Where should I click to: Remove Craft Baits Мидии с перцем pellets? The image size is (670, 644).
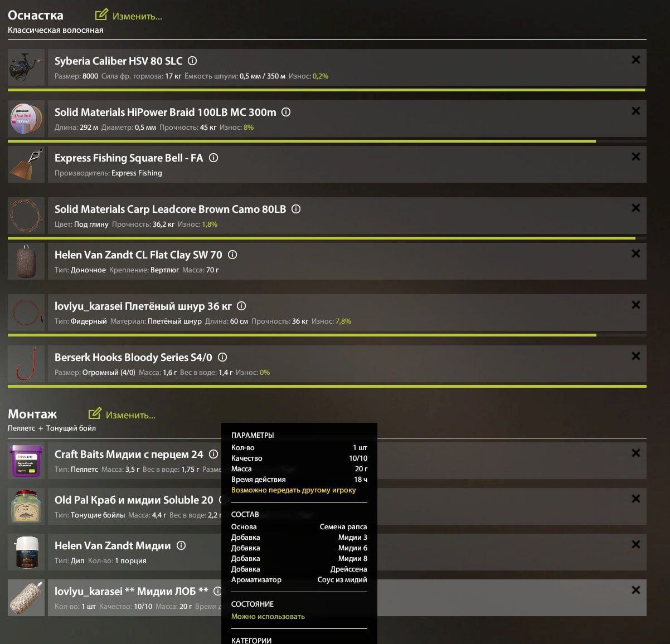point(635,453)
